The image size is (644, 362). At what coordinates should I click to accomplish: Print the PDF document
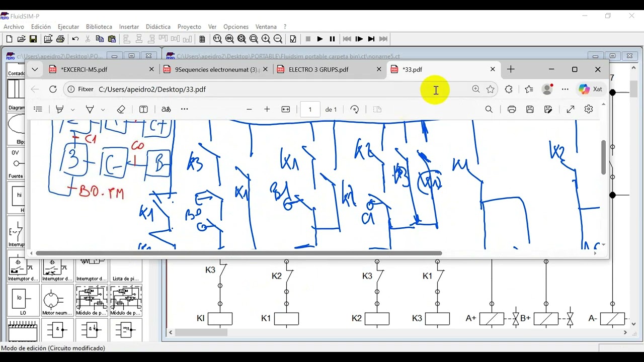click(x=512, y=109)
